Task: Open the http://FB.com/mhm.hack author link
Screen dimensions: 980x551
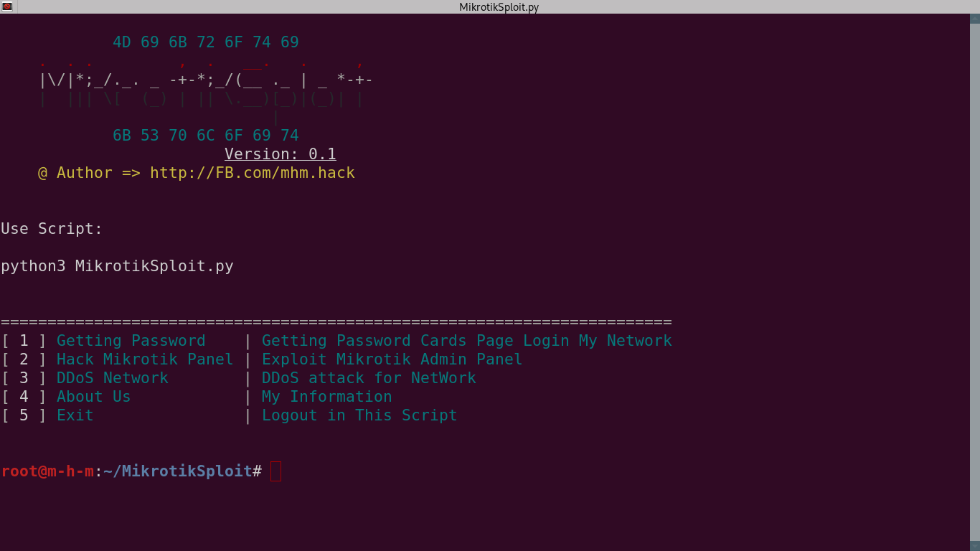Action: pyautogui.click(x=253, y=173)
